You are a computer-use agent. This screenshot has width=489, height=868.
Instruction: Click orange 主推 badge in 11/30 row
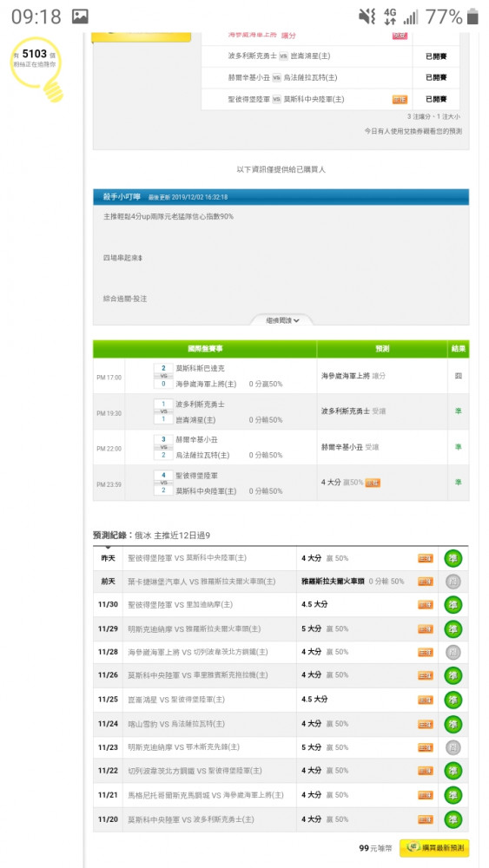point(426,605)
